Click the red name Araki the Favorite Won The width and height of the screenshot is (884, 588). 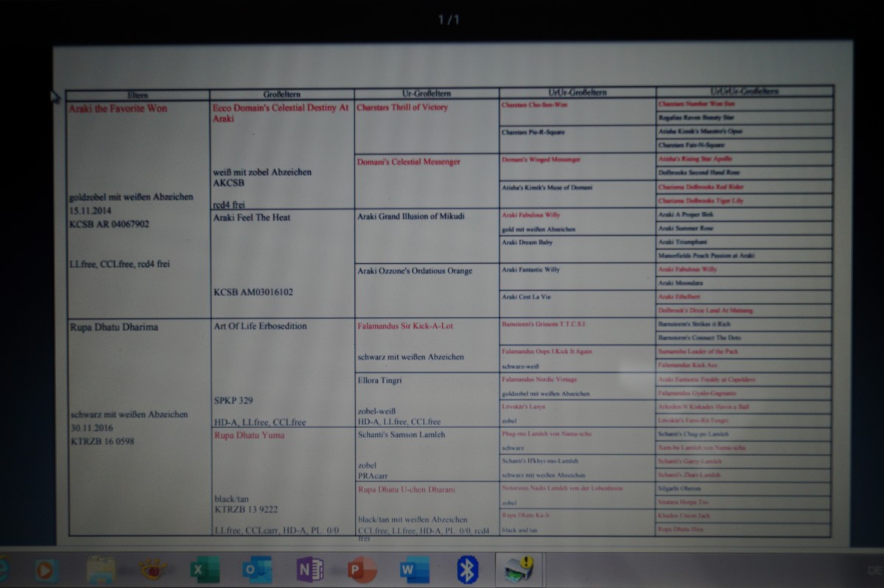click(x=118, y=108)
